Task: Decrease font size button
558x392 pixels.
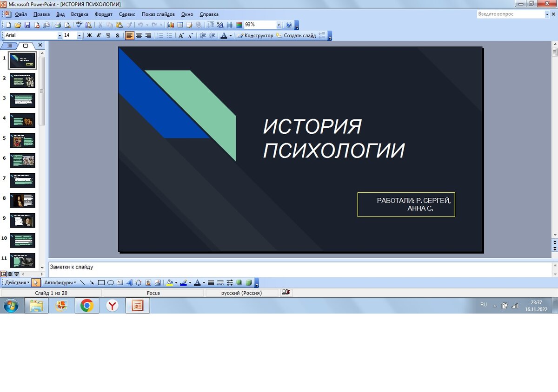Action: click(191, 35)
